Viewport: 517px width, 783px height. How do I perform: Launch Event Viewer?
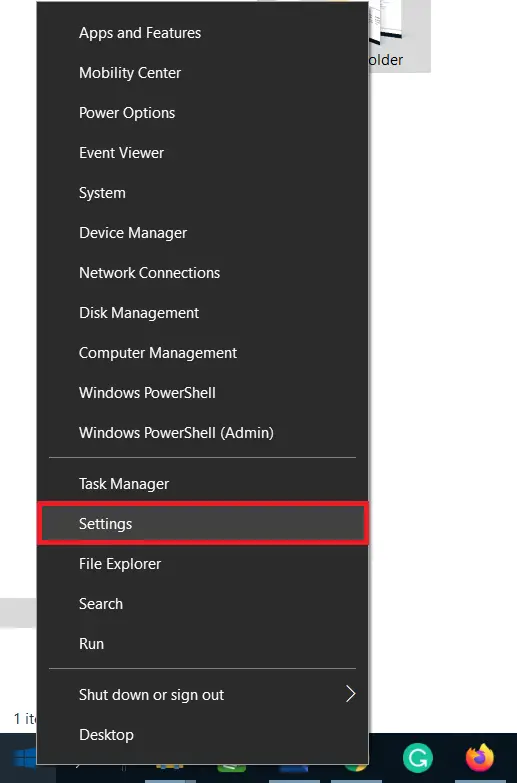(x=202, y=153)
